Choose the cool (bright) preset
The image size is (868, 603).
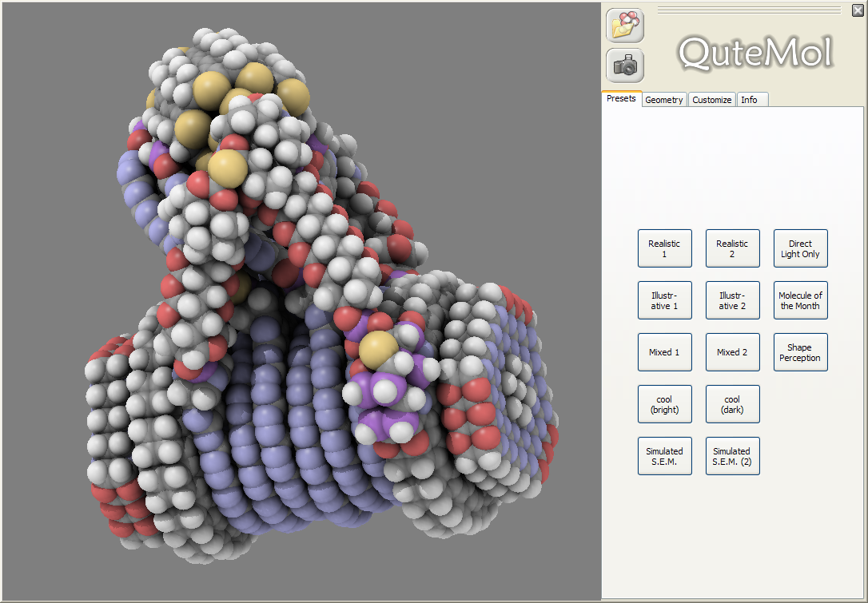pos(664,404)
